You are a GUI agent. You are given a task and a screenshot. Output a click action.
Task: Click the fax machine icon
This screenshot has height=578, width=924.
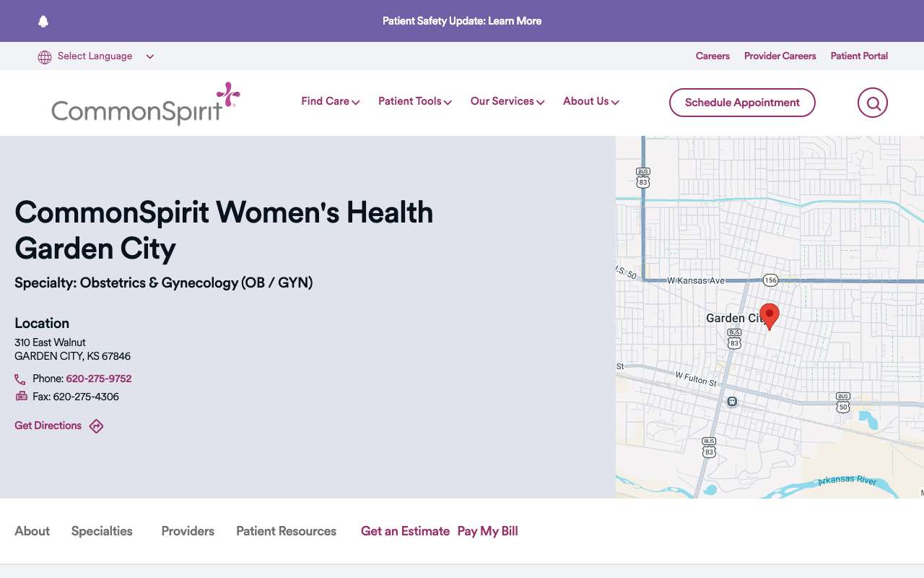[22, 396]
